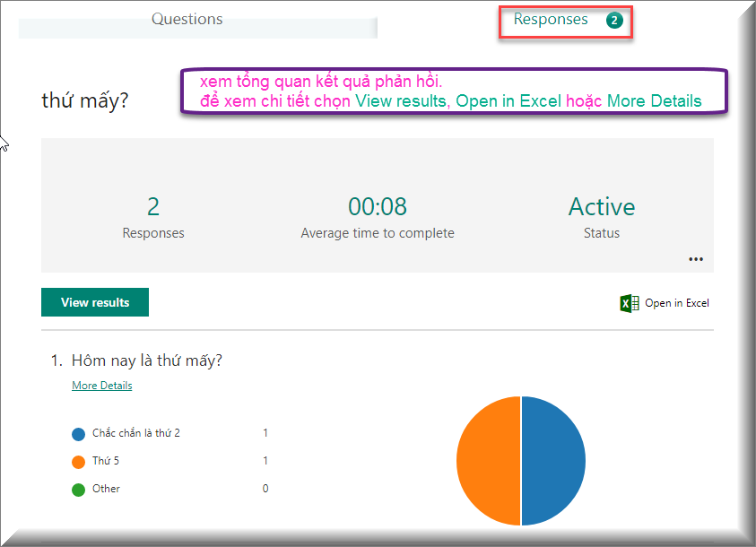The height and width of the screenshot is (547, 756).
Task: Click the form title thứ mấy?
Action: (85, 100)
